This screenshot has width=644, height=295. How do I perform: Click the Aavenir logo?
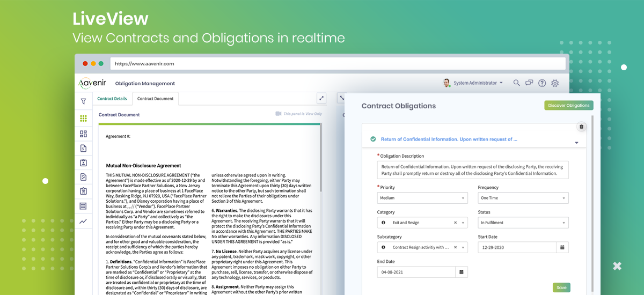(x=92, y=83)
